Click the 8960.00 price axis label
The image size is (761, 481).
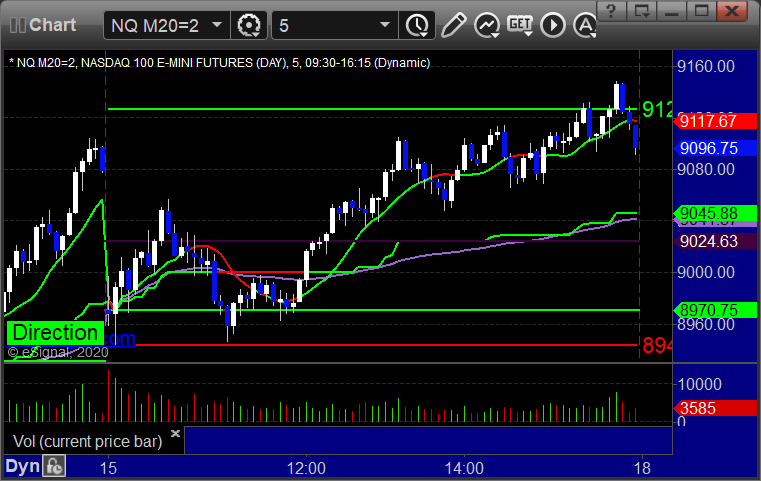pos(706,324)
